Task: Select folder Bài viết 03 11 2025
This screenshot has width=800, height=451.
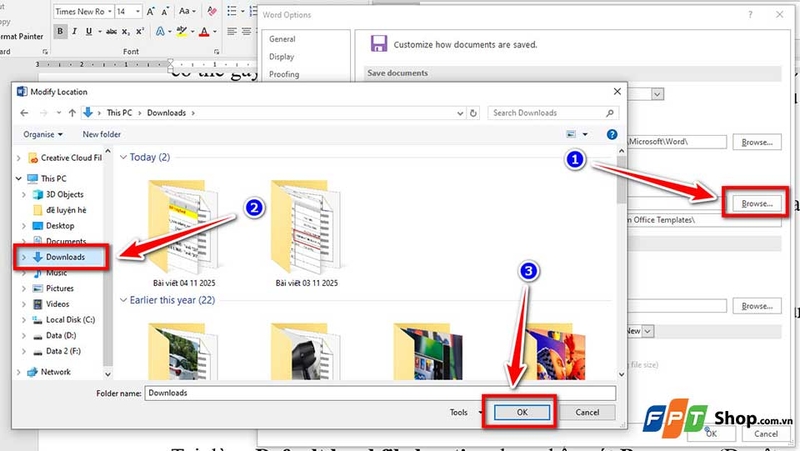Action: click(x=307, y=233)
